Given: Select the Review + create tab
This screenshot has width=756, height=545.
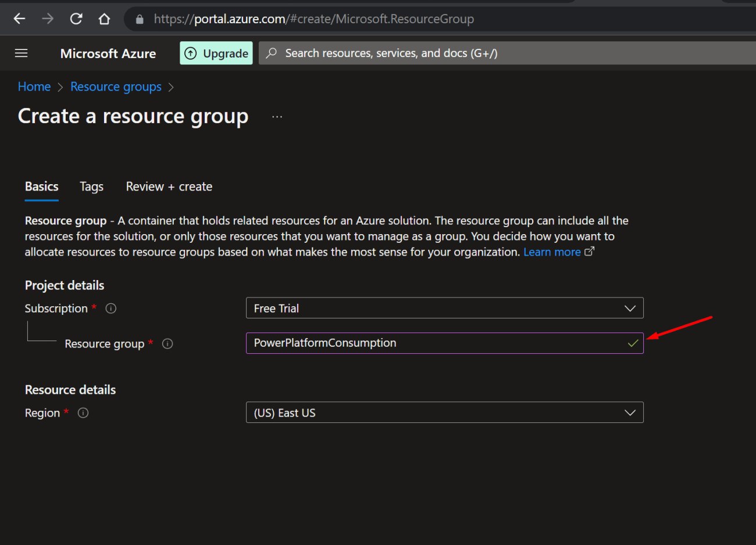Looking at the screenshot, I should click(x=169, y=187).
